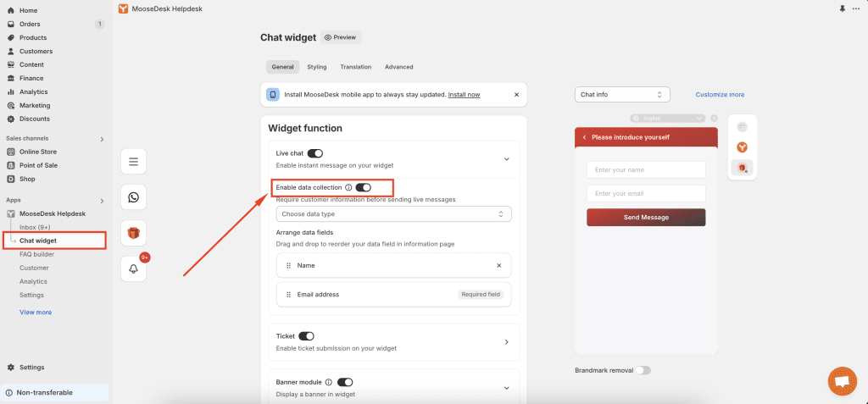Toggle the Live chat switch

click(315, 153)
